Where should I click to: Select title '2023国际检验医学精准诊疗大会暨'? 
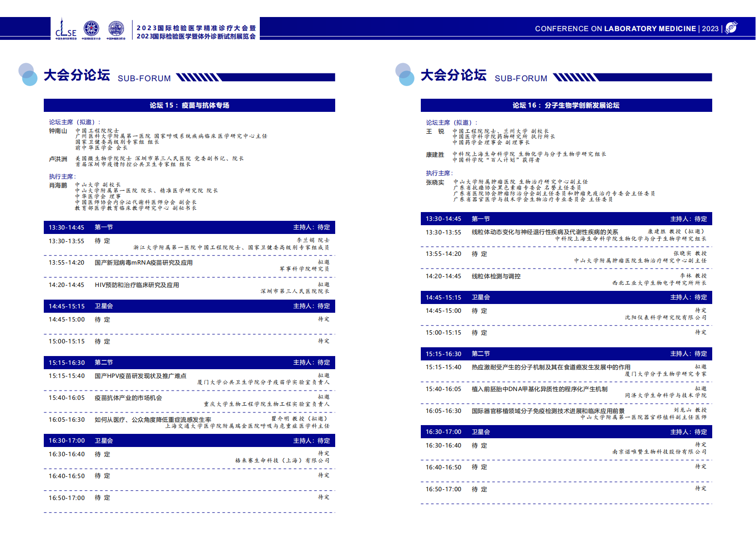pos(196,28)
